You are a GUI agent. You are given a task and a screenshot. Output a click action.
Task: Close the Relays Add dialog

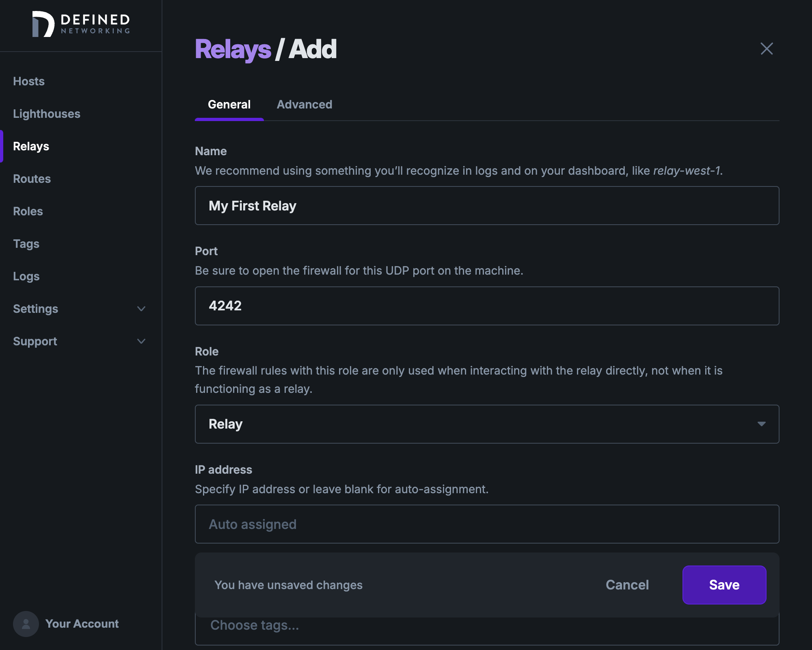(x=767, y=48)
